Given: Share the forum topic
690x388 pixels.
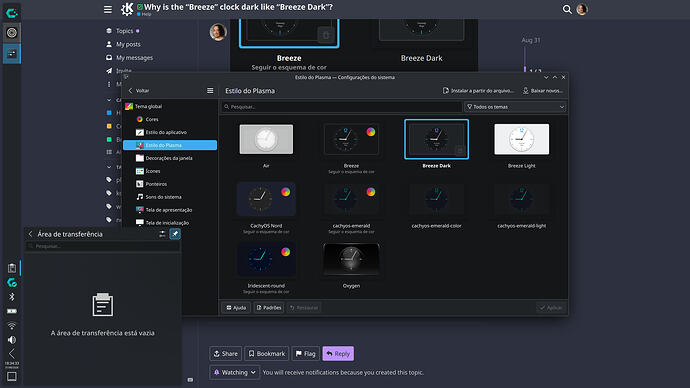Looking at the screenshot, I should [x=225, y=354].
